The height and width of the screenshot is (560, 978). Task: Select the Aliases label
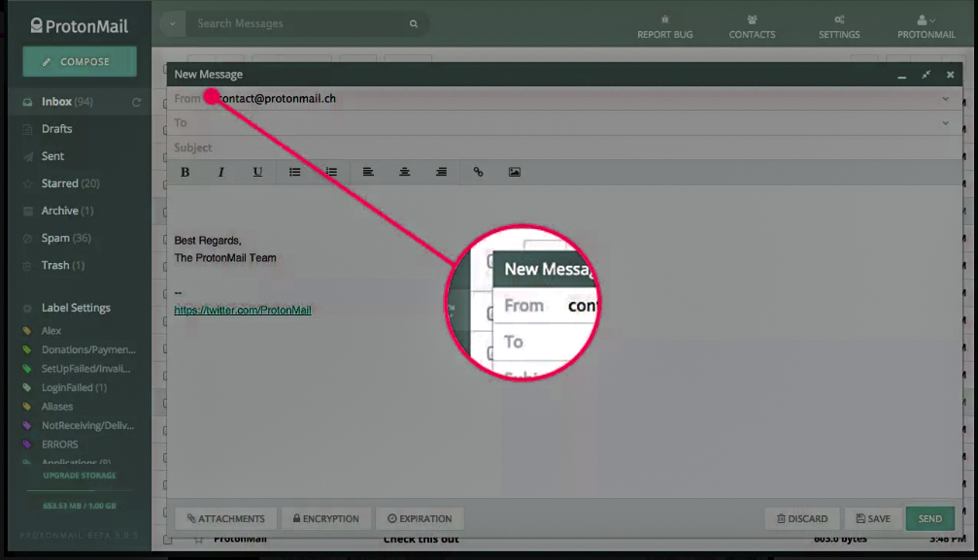click(x=56, y=407)
